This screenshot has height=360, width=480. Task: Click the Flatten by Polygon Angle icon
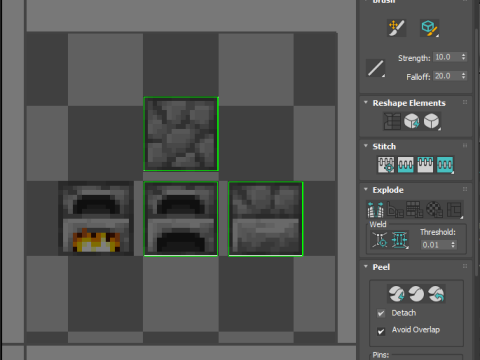pyautogui.click(x=395, y=209)
